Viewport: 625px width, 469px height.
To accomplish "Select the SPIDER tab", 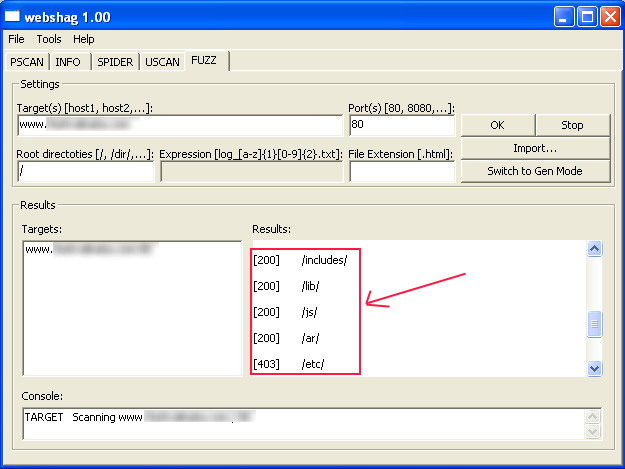I will (115, 62).
